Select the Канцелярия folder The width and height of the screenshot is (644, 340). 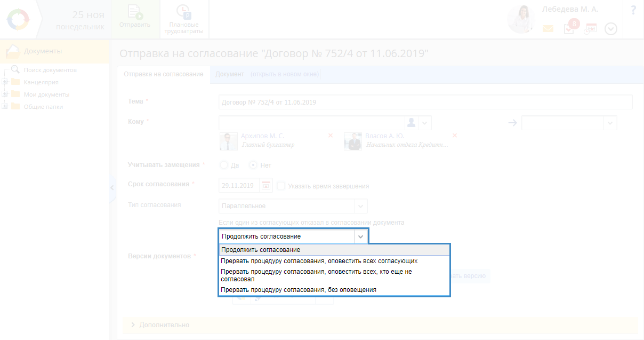click(x=41, y=82)
